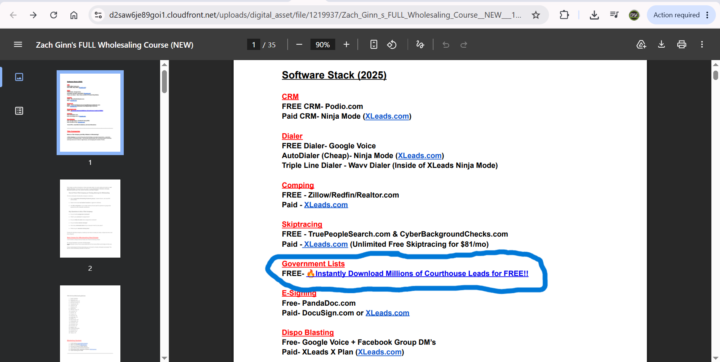The image size is (720, 362).
Task: Click Free- PandaDoc.com text
Action: pos(318,303)
